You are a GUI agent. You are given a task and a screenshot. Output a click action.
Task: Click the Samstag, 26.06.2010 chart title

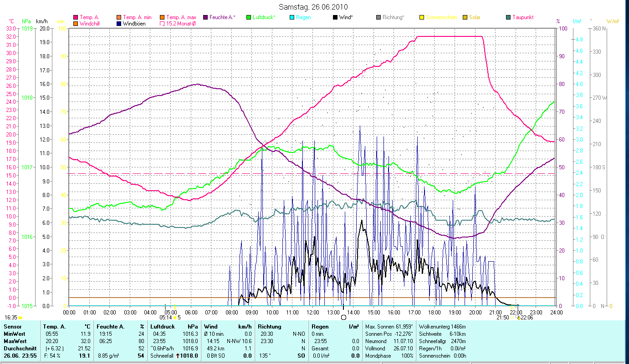(314, 7)
